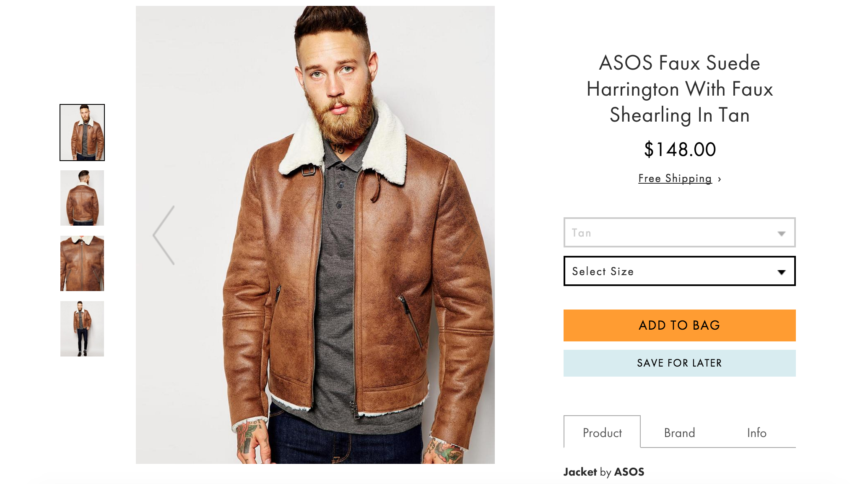
Task: Open the Tan color dropdown
Action: tap(679, 233)
